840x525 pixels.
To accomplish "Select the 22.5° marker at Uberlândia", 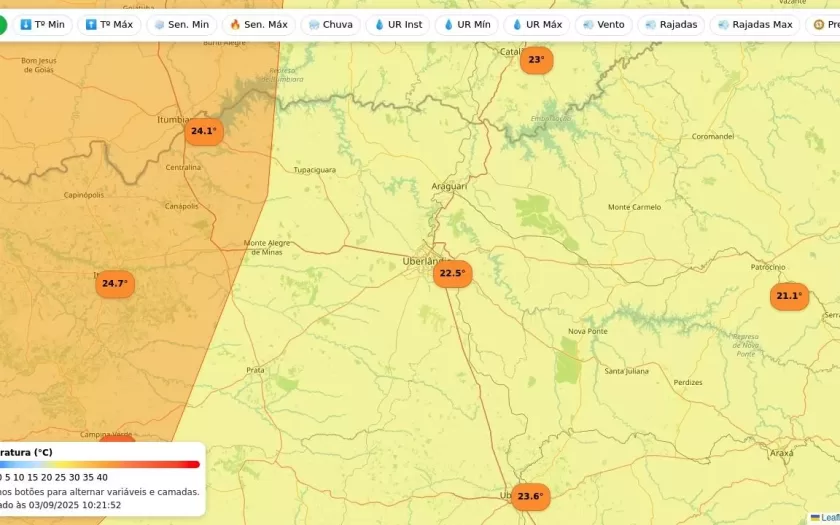I will click(452, 273).
